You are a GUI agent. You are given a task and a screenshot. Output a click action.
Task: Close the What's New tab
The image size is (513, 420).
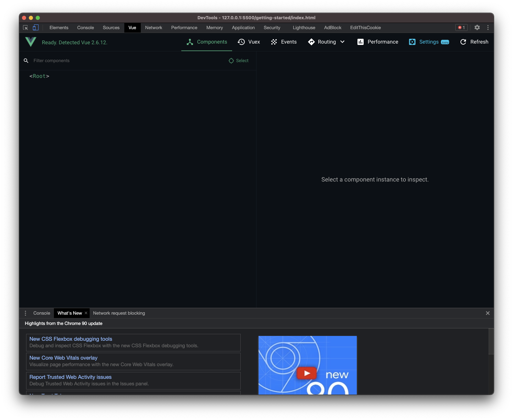tap(86, 313)
